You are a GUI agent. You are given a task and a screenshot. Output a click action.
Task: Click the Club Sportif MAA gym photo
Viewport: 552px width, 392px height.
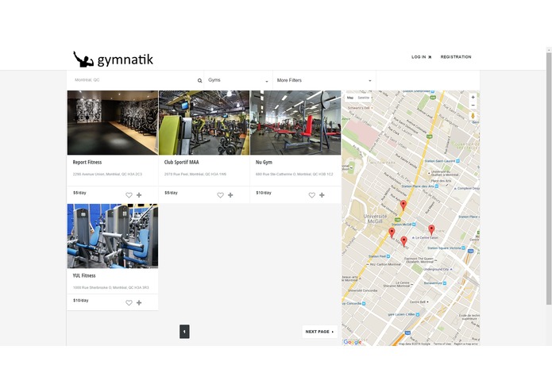(204, 123)
